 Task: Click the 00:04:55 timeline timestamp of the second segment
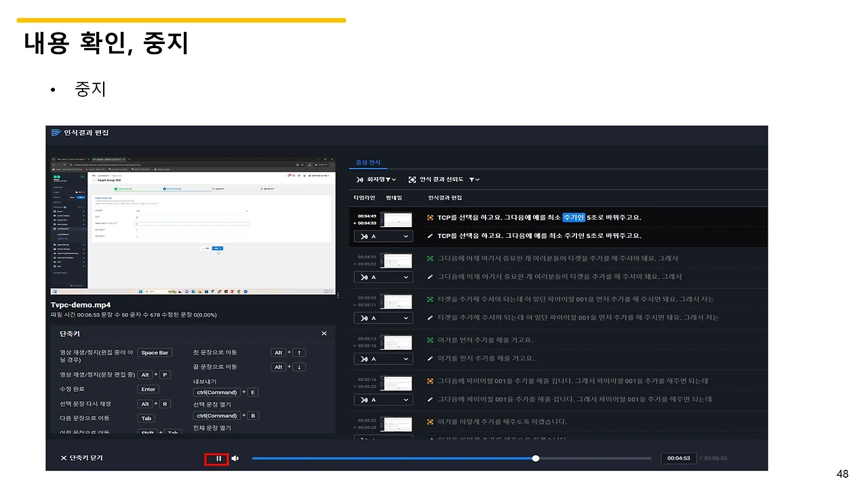click(367, 257)
